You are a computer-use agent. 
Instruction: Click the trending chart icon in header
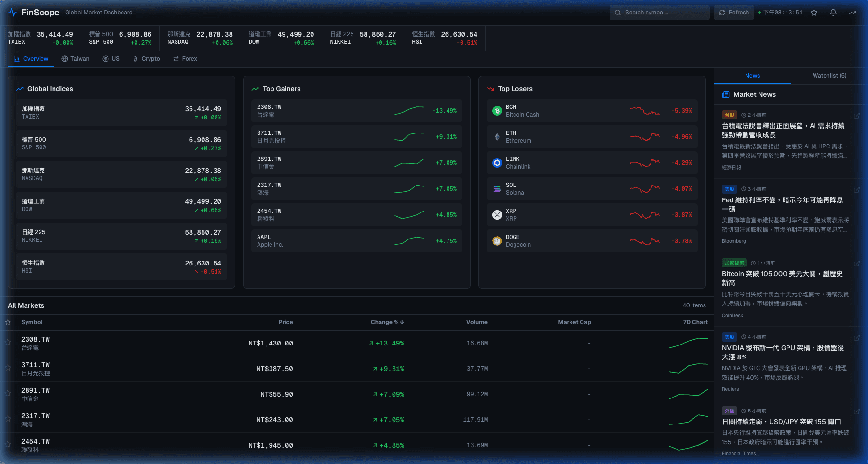point(853,13)
